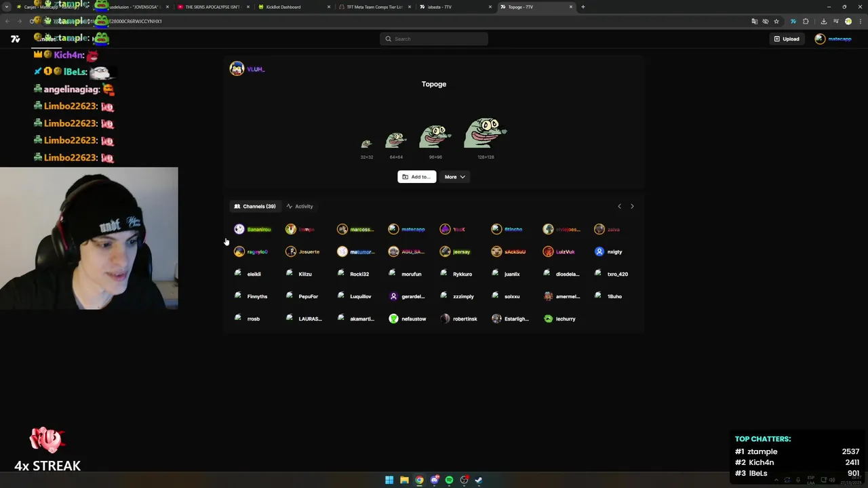Open the matecapp profile menu
Viewport: 868px width, 488px height.
(x=833, y=39)
